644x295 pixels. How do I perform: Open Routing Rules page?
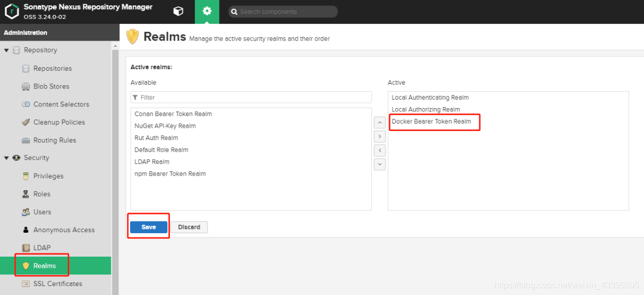click(55, 141)
